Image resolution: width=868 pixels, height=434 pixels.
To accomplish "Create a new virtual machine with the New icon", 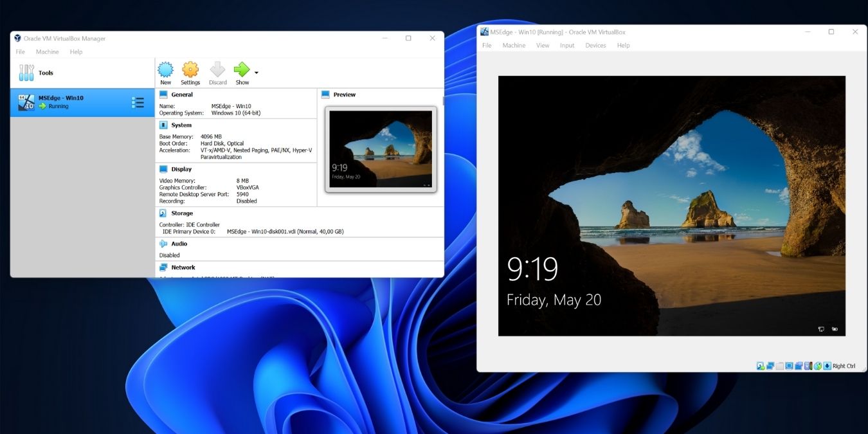I will point(165,72).
